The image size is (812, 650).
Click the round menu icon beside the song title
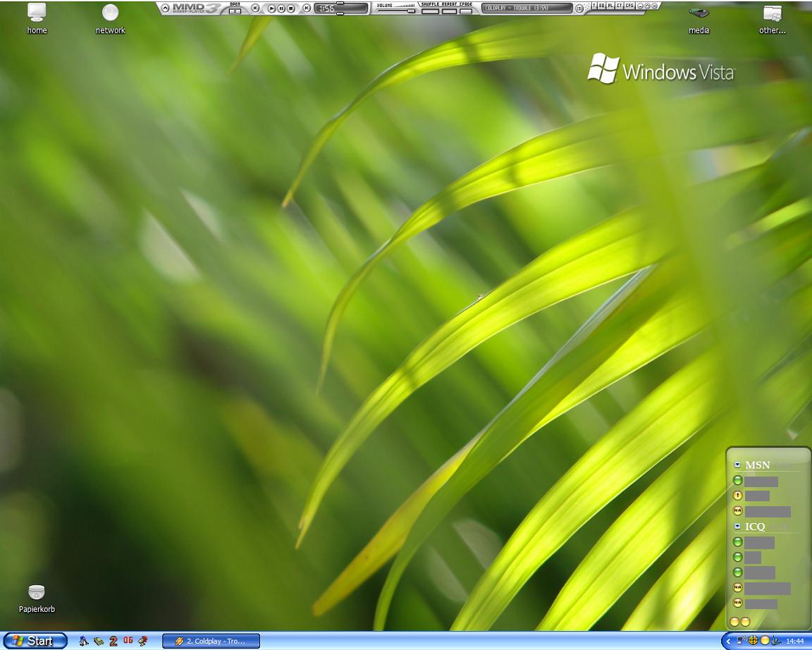(579, 8)
